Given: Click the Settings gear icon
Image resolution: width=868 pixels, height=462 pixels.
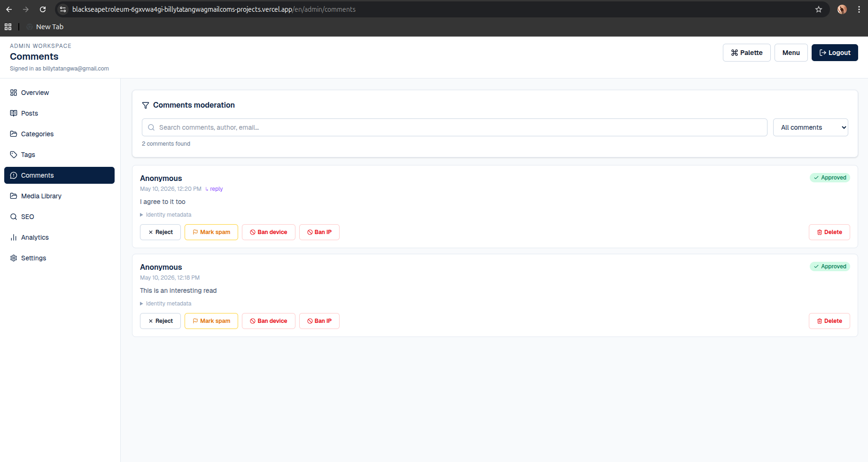Looking at the screenshot, I should pyautogui.click(x=14, y=258).
